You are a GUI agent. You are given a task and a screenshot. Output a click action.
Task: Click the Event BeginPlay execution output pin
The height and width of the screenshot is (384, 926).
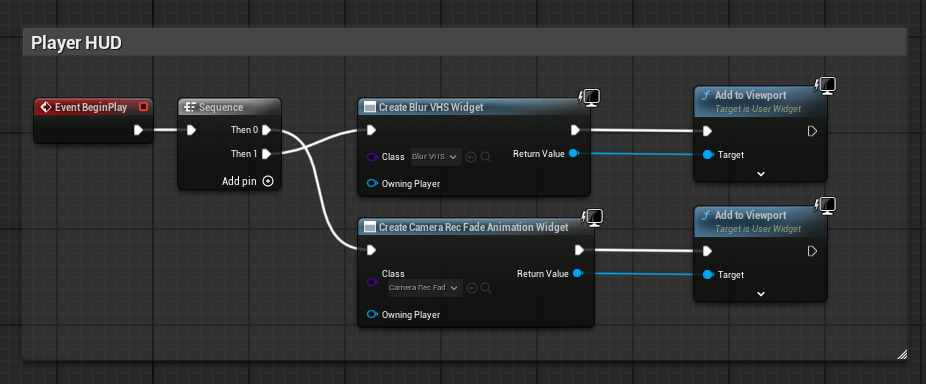click(x=138, y=130)
